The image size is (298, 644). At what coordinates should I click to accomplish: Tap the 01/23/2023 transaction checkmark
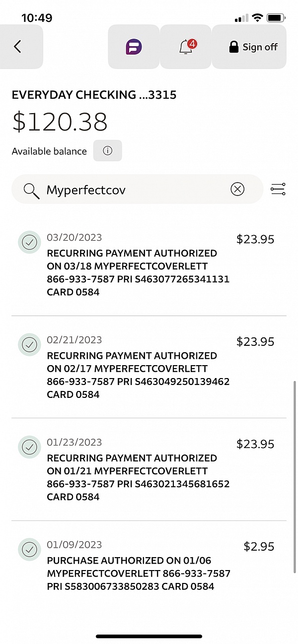pyautogui.click(x=29, y=447)
